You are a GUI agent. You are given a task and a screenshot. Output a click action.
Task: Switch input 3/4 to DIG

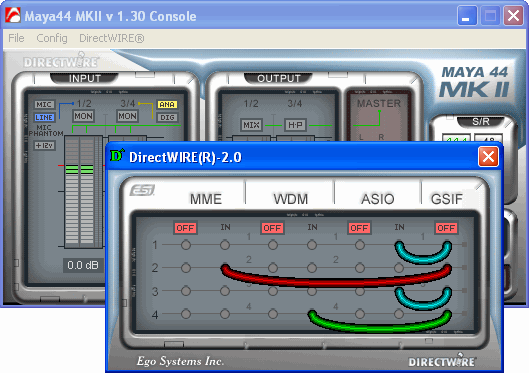[167, 117]
